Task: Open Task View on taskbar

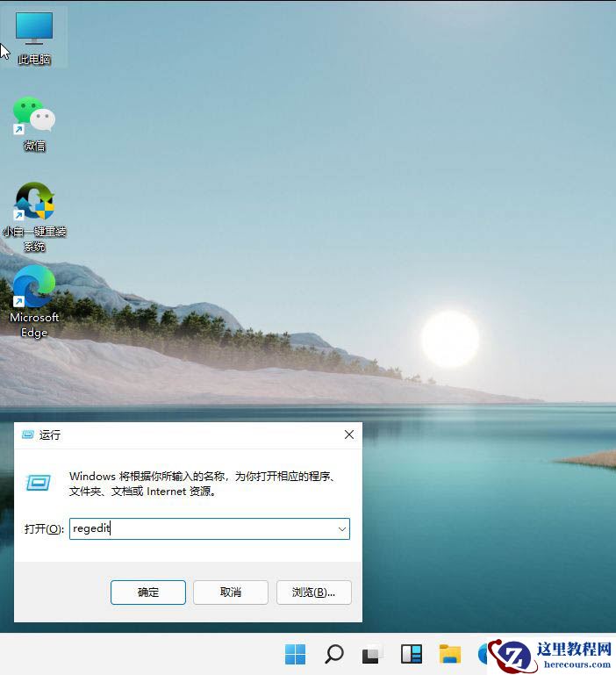Action: 371,654
